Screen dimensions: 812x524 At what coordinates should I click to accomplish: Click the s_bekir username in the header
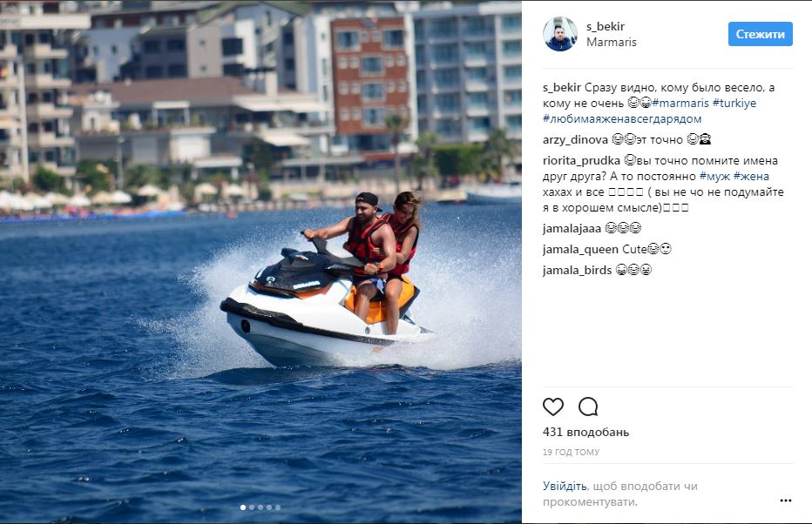pyautogui.click(x=606, y=26)
